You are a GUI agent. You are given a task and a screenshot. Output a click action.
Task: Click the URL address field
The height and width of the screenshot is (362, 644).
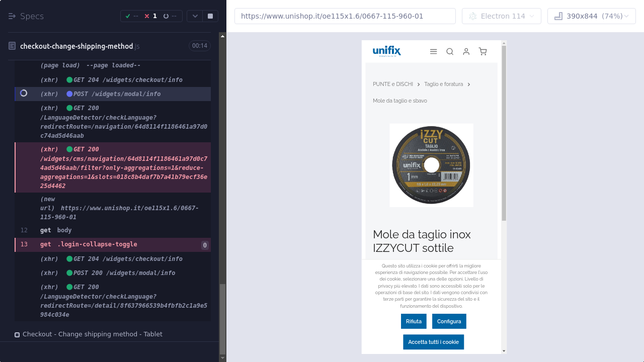pos(345,16)
